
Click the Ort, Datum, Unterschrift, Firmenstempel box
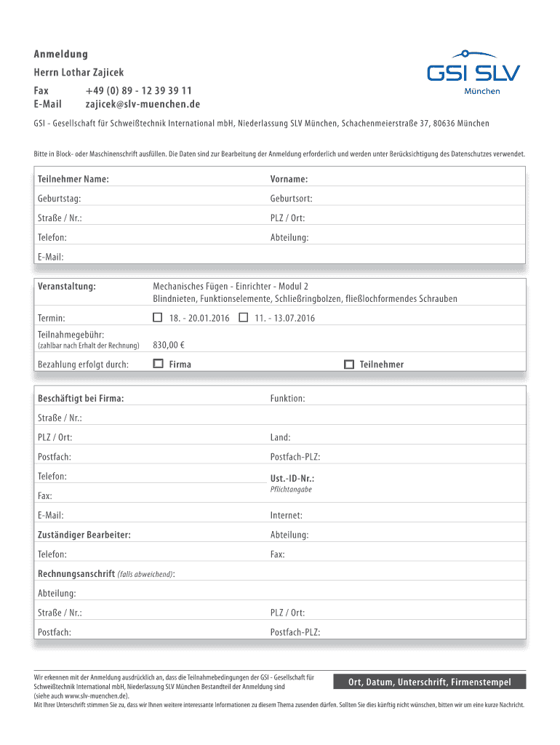(x=429, y=682)
